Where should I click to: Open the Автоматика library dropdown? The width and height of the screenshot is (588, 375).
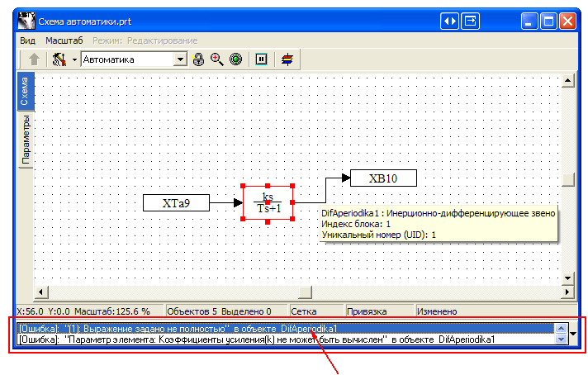coord(180,59)
